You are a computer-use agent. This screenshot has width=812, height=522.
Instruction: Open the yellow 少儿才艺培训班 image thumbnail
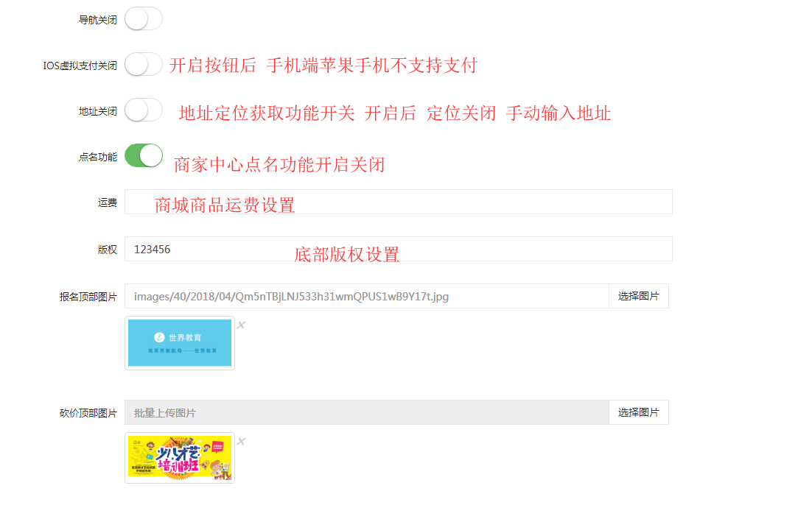click(180, 458)
